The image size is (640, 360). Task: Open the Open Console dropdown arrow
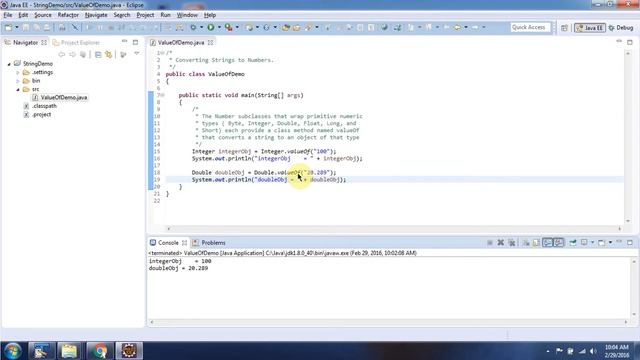[610, 242]
